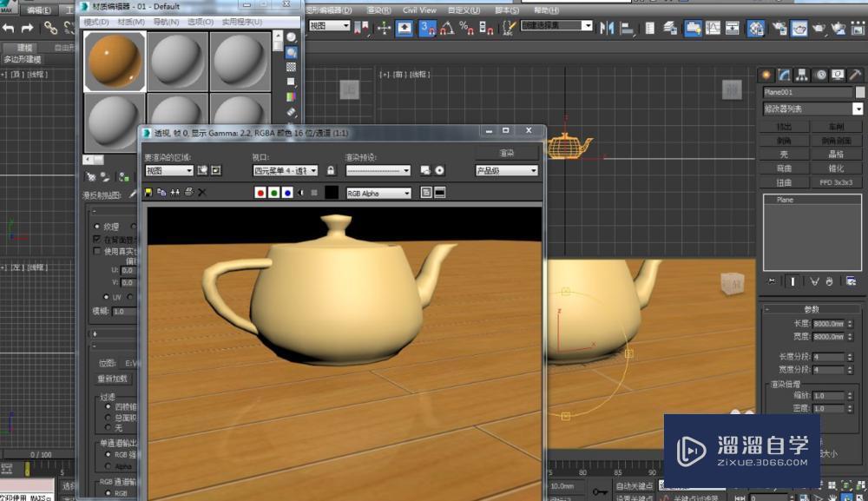
Task: Print the rendered image
Action: click(x=188, y=192)
